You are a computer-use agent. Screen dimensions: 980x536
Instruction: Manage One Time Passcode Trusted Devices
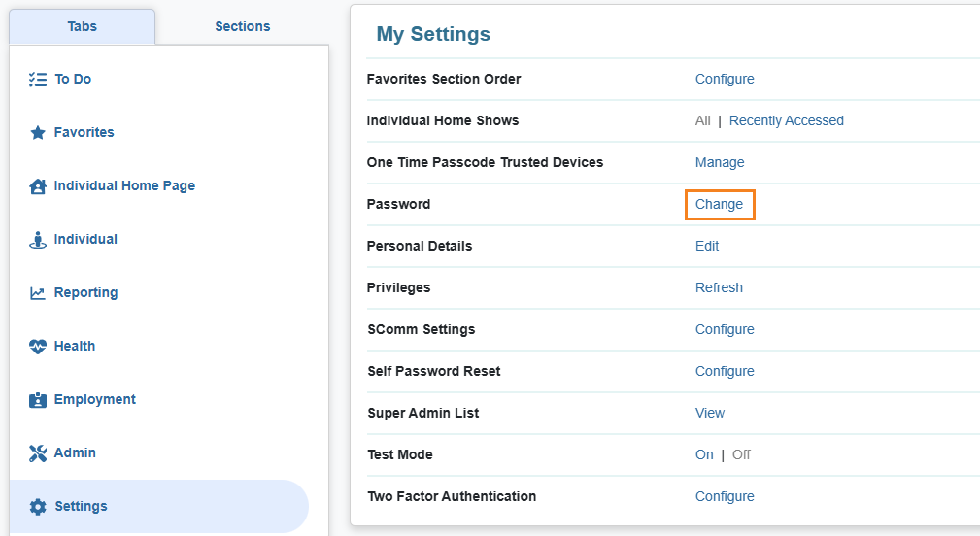point(720,162)
